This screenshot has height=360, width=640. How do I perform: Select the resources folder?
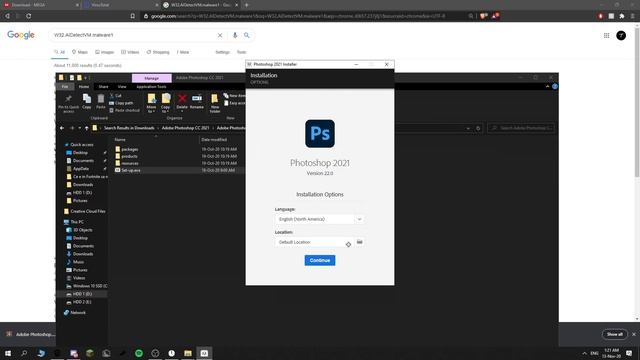pyautogui.click(x=130, y=163)
